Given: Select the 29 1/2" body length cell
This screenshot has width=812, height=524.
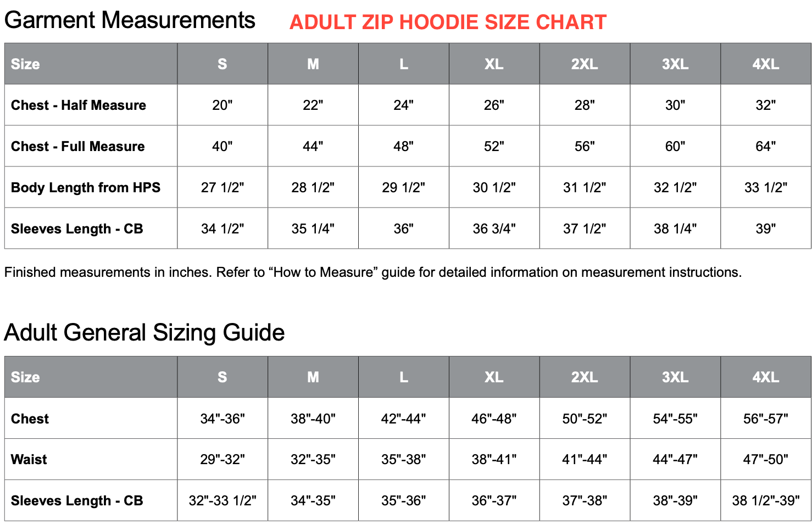Looking at the screenshot, I should pos(404,187).
